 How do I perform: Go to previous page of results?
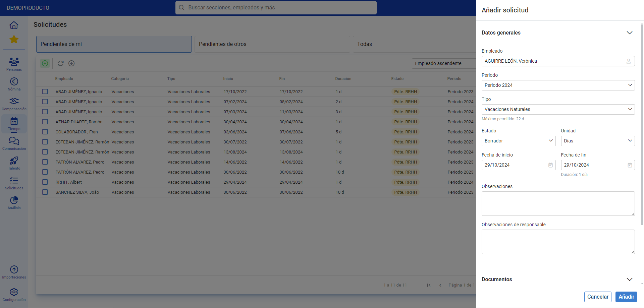(440, 285)
